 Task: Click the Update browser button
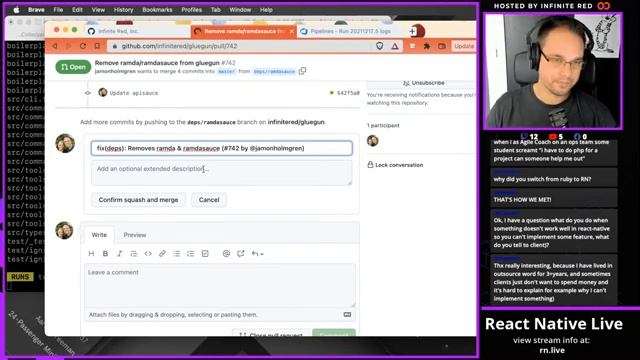pyautogui.click(x=464, y=46)
